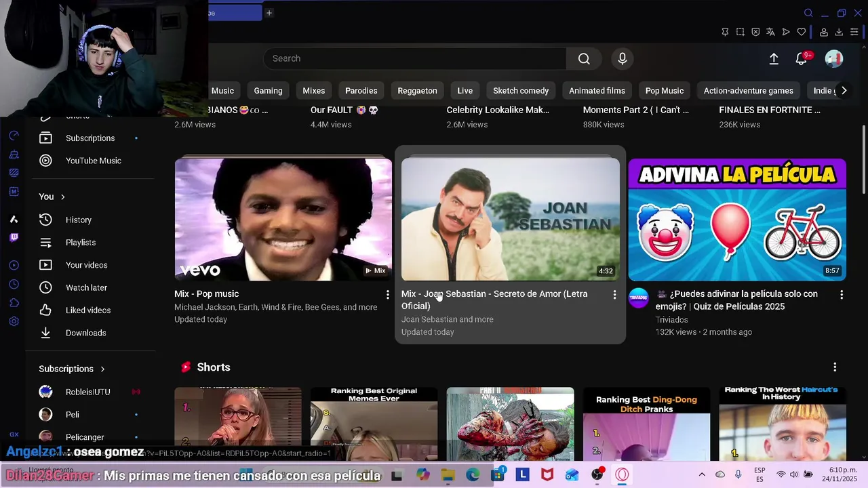Open GX sidebar extensions cube icon
The width and height of the screenshot is (868, 488).
[x=14, y=303]
